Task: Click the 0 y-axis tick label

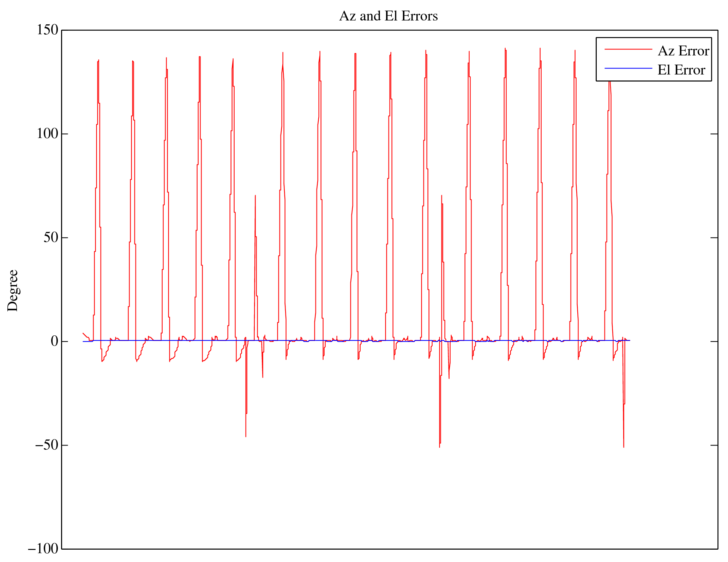Action: pos(54,341)
